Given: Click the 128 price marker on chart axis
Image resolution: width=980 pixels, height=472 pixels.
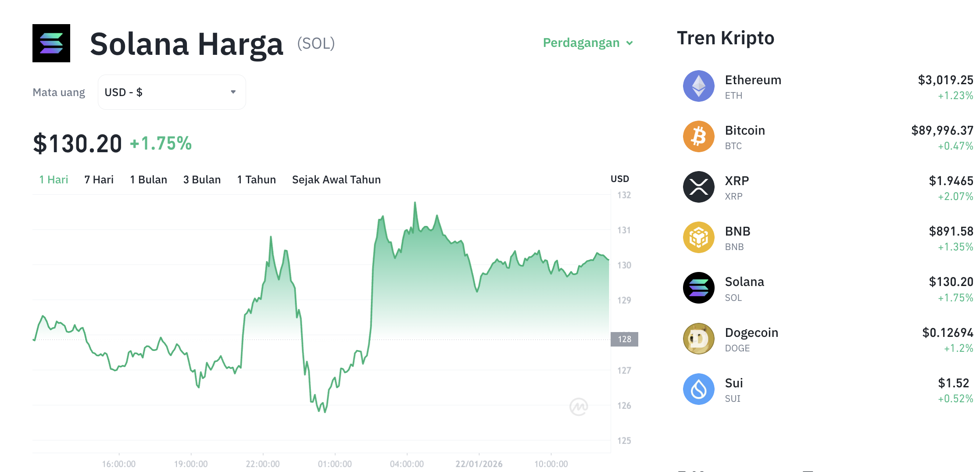Looking at the screenshot, I should click(624, 339).
